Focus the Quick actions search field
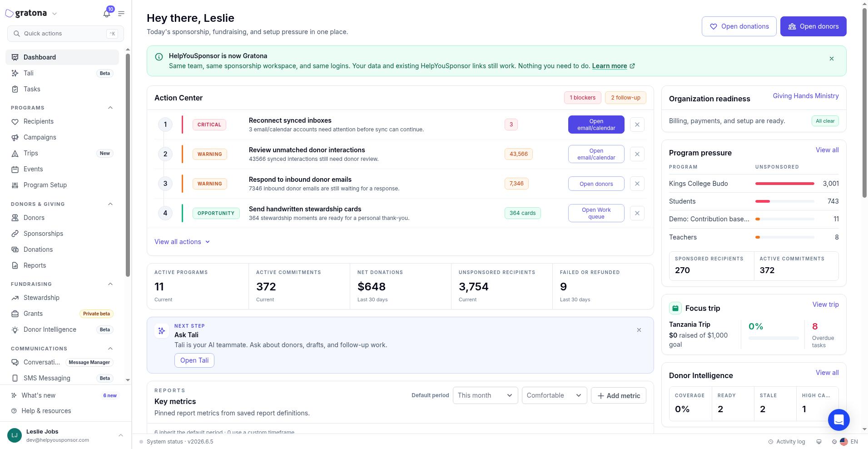The image size is (868, 449). (65, 34)
